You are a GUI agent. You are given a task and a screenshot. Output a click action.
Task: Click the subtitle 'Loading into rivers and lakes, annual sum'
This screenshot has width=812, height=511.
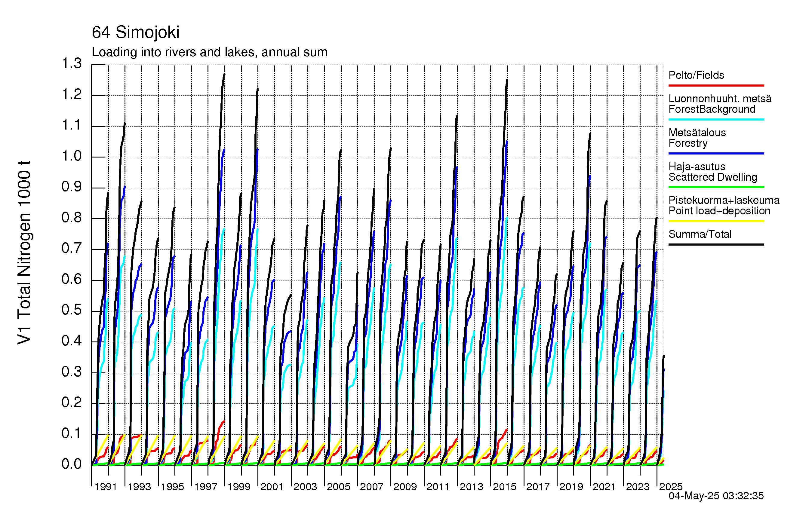click(x=209, y=52)
